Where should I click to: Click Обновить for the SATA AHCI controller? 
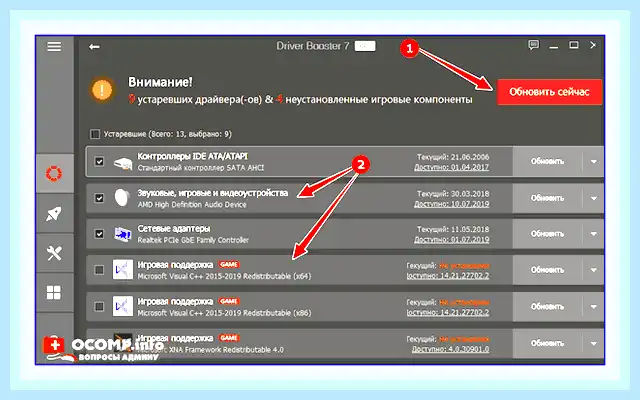click(x=547, y=162)
